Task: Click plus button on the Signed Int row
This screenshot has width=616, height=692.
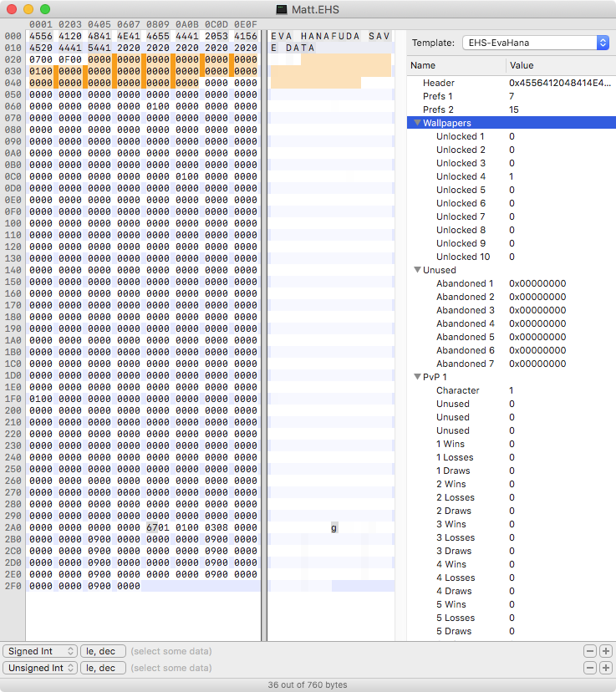Action: point(605,651)
